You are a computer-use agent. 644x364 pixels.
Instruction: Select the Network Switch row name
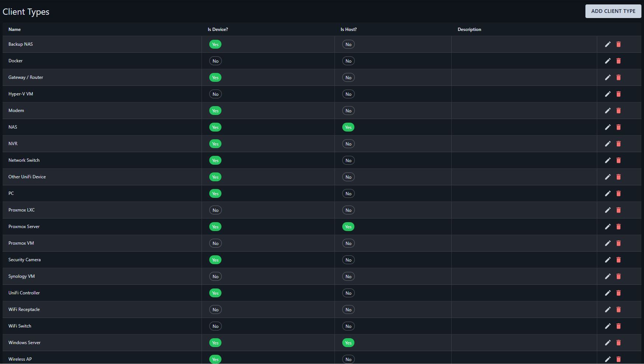pyautogui.click(x=24, y=160)
